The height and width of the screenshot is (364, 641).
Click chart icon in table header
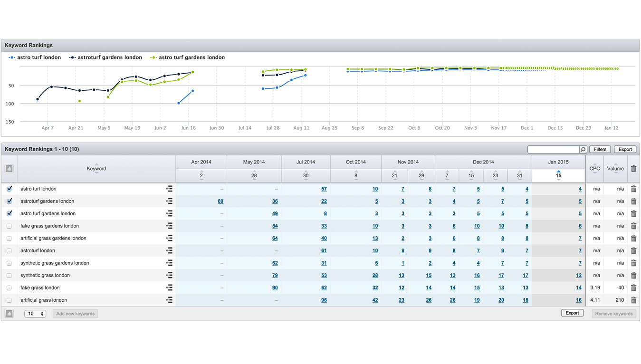[x=9, y=169]
